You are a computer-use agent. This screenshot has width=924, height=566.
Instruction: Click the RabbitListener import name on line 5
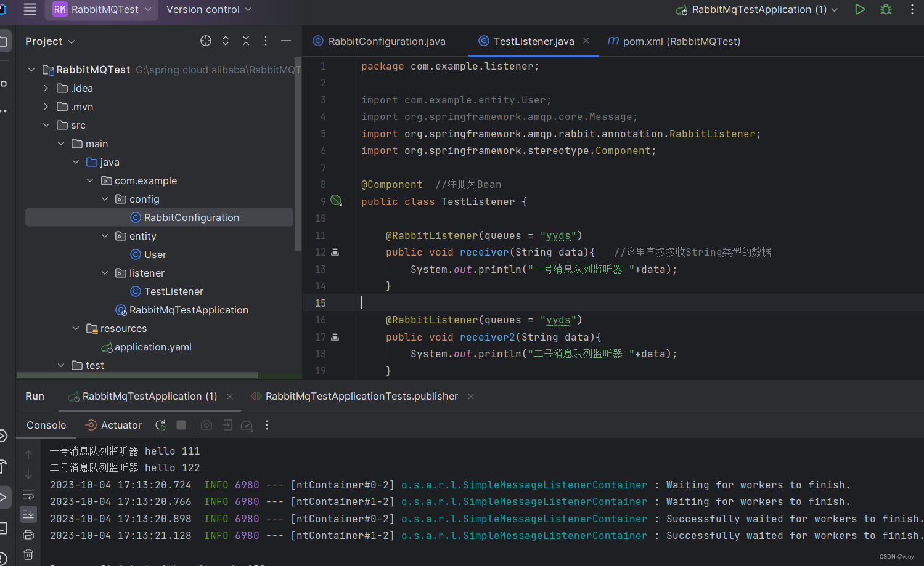(712, 134)
